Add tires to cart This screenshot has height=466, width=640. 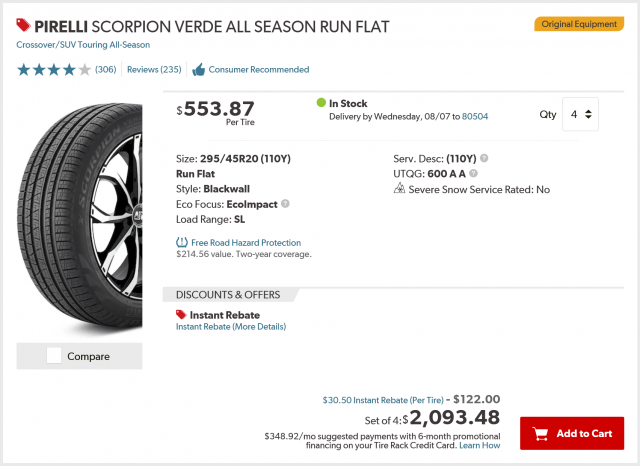[572, 434]
